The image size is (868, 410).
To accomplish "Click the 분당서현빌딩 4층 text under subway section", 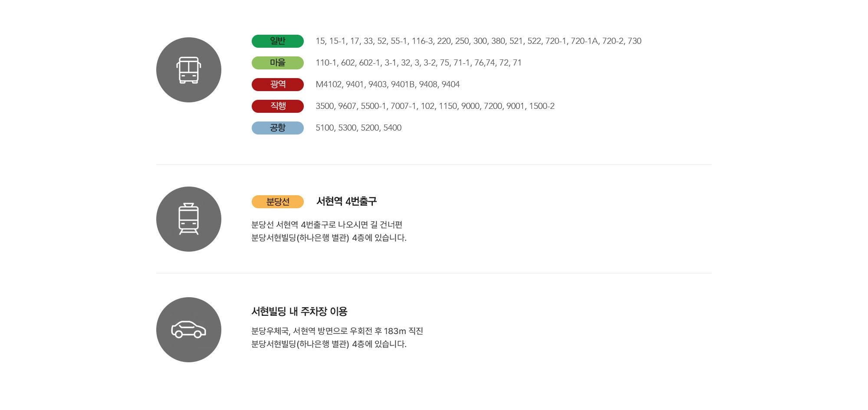I will click(x=329, y=238).
